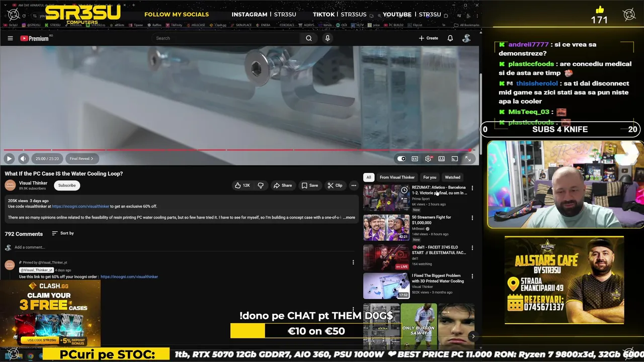Select the All filter chip
Screen dimensions: 644x362
coord(369,177)
